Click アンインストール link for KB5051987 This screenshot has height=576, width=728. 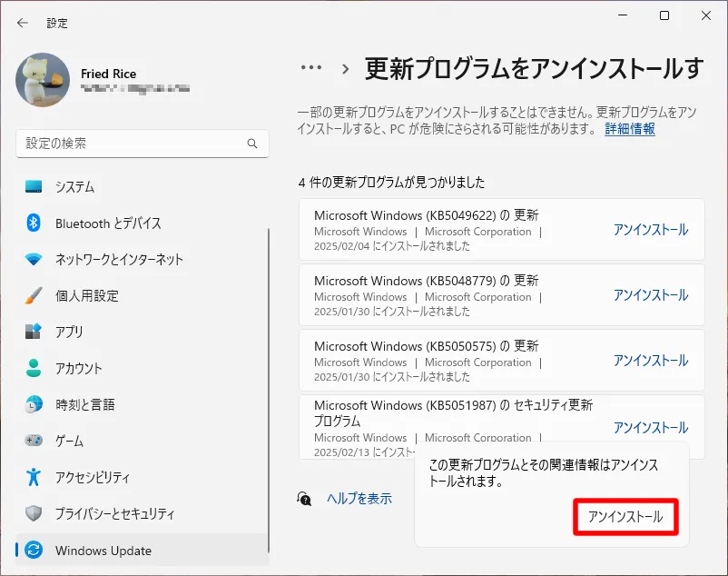[651, 427]
